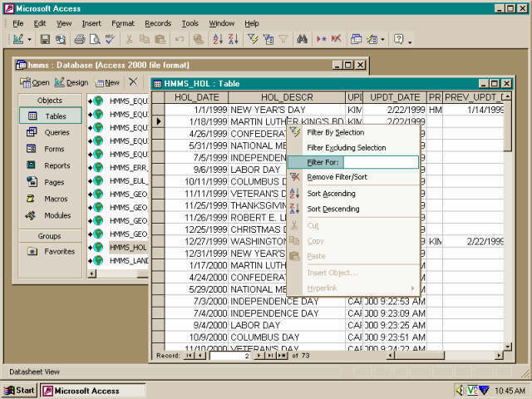Screen dimensions: 532x399
Task: Open the Records menu
Action: click(158, 23)
